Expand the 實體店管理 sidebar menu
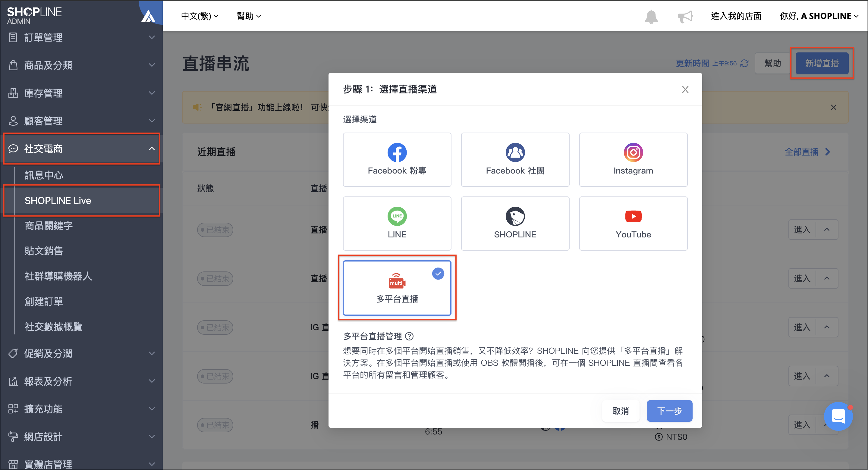The height and width of the screenshot is (470, 868). coord(81,464)
